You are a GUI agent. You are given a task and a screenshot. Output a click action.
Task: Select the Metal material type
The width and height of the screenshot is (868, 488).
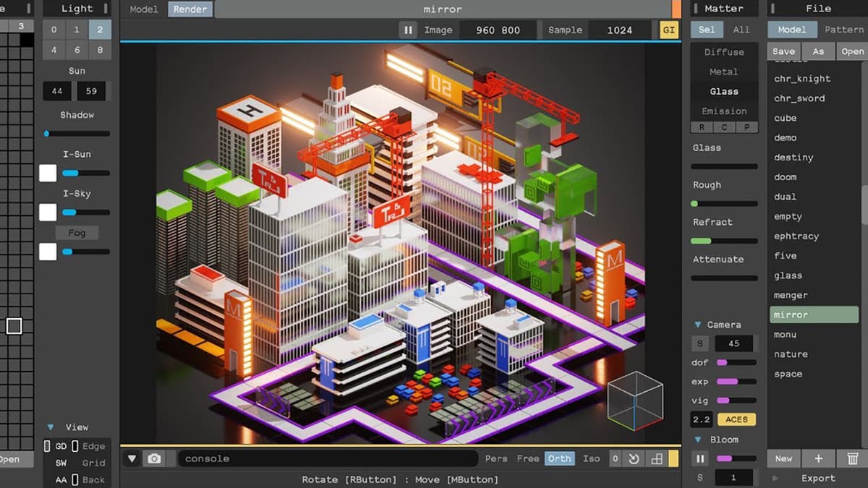tap(723, 72)
